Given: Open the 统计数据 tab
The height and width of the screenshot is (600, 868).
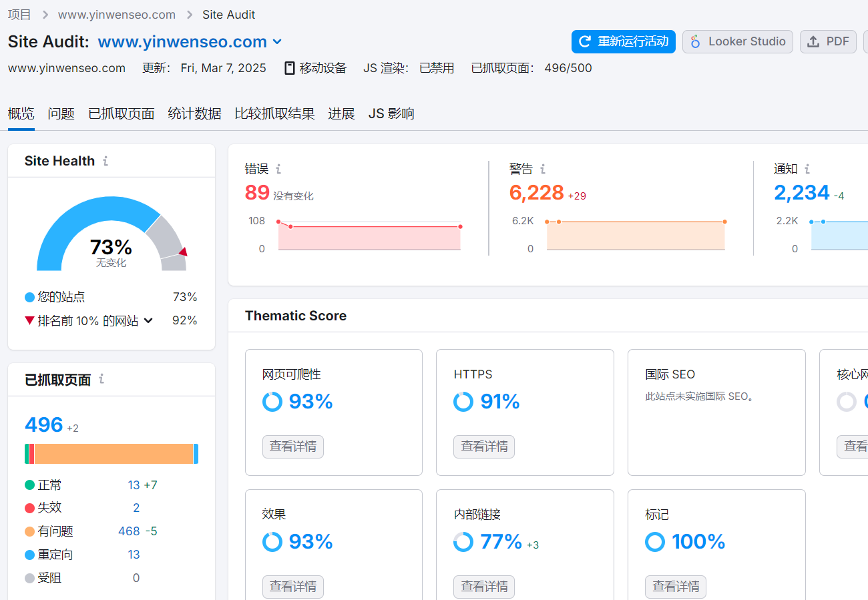Looking at the screenshot, I should 194,113.
